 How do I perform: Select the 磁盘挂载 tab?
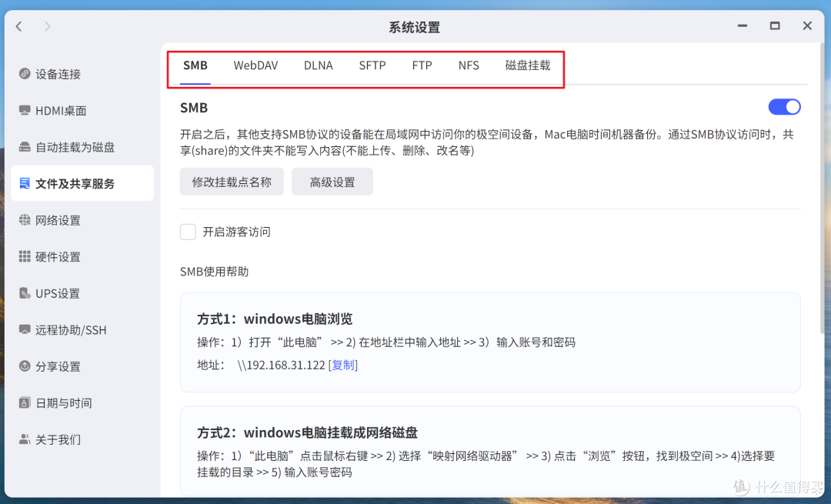[x=528, y=65]
